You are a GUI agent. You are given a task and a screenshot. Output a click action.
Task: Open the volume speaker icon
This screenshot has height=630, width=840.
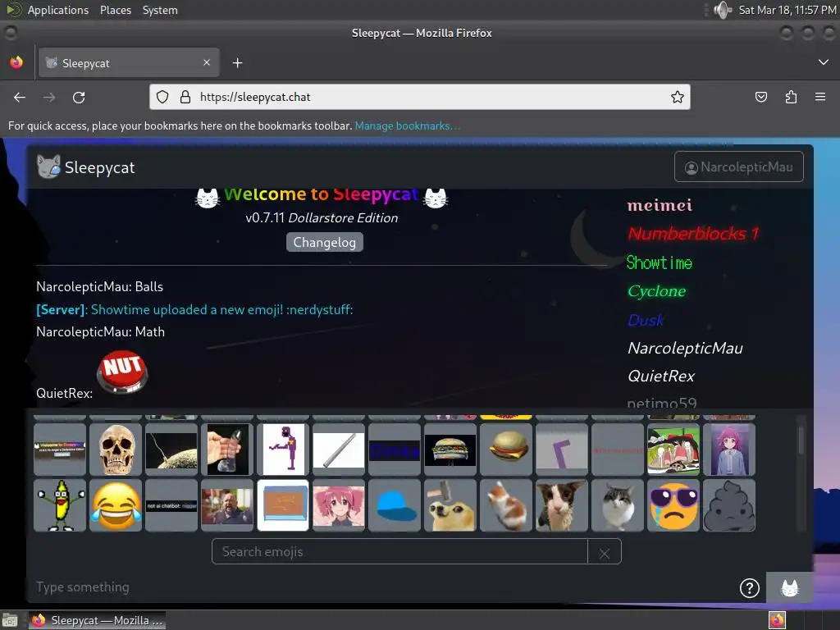point(723,10)
